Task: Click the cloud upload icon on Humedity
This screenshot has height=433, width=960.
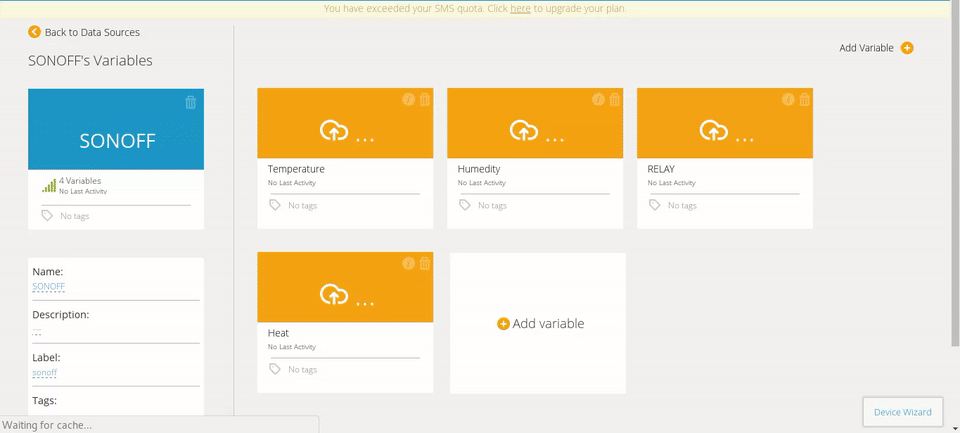Action: click(x=523, y=130)
